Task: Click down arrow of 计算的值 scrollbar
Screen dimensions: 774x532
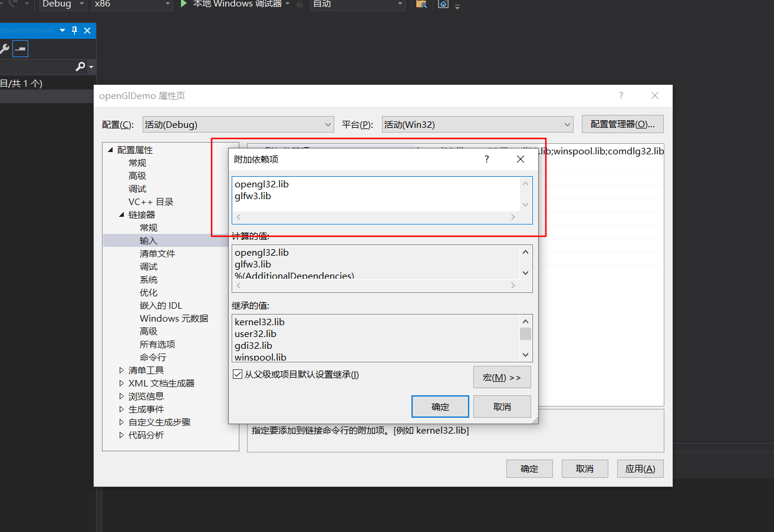Action: (x=525, y=273)
